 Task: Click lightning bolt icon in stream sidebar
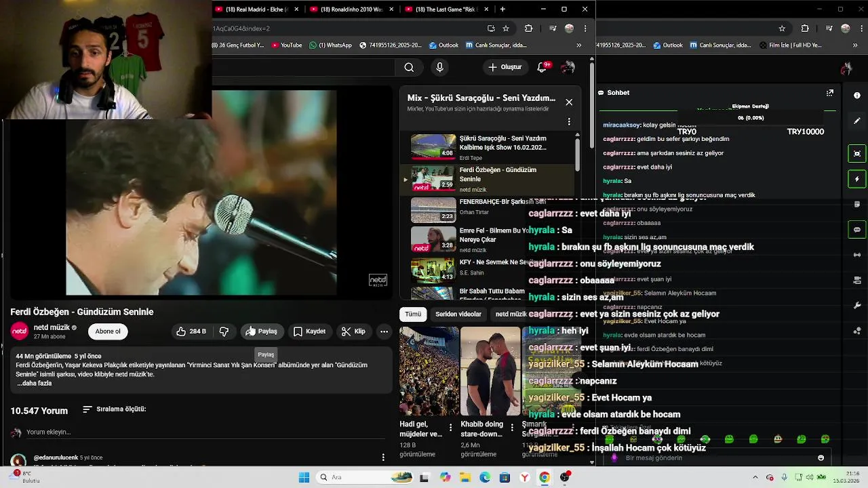tap(857, 180)
